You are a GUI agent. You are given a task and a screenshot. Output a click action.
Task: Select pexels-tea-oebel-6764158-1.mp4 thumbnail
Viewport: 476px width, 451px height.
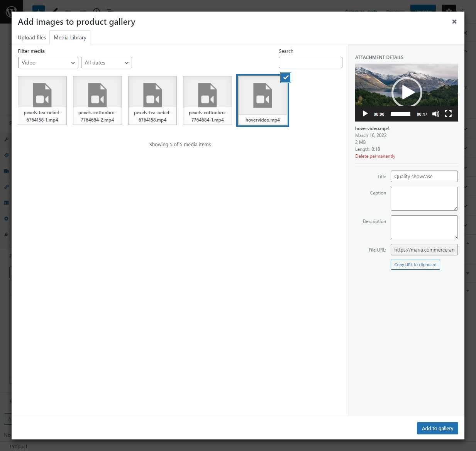(42, 100)
